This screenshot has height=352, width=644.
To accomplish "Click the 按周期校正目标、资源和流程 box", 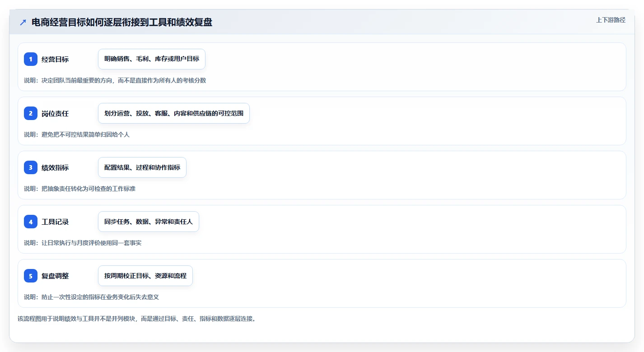I will 145,276.
